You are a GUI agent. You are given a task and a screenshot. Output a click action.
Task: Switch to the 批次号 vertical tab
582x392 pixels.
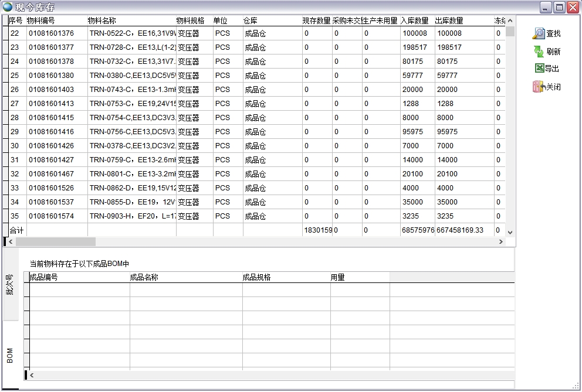pos(10,284)
